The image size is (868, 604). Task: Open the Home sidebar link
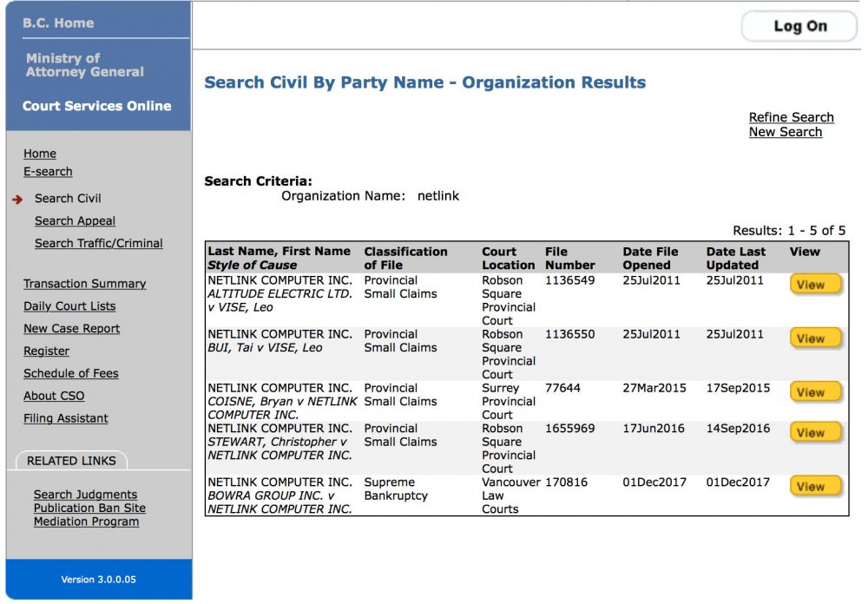click(x=40, y=154)
